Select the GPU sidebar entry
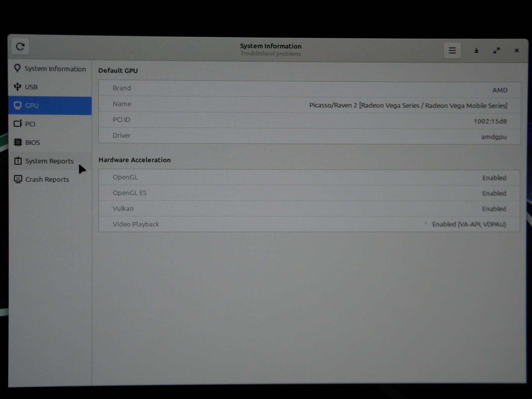The height and width of the screenshot is (399, 532). click(50, 106)
